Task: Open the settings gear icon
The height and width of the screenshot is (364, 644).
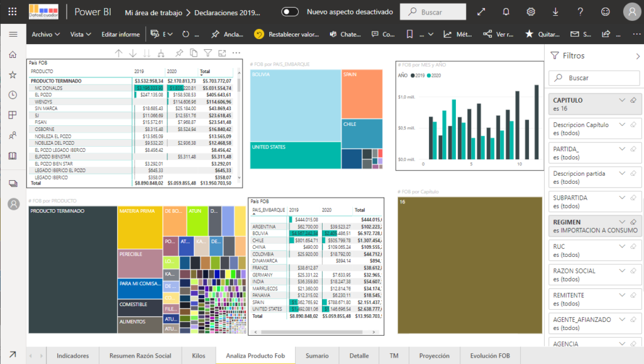Action: pyautogui.click(x=531, y=12)
